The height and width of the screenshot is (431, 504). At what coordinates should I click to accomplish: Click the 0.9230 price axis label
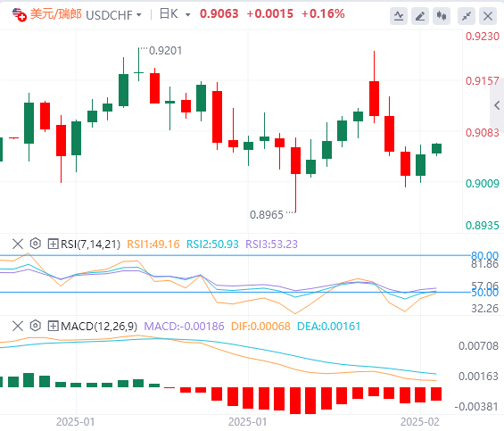pos(483,37)
